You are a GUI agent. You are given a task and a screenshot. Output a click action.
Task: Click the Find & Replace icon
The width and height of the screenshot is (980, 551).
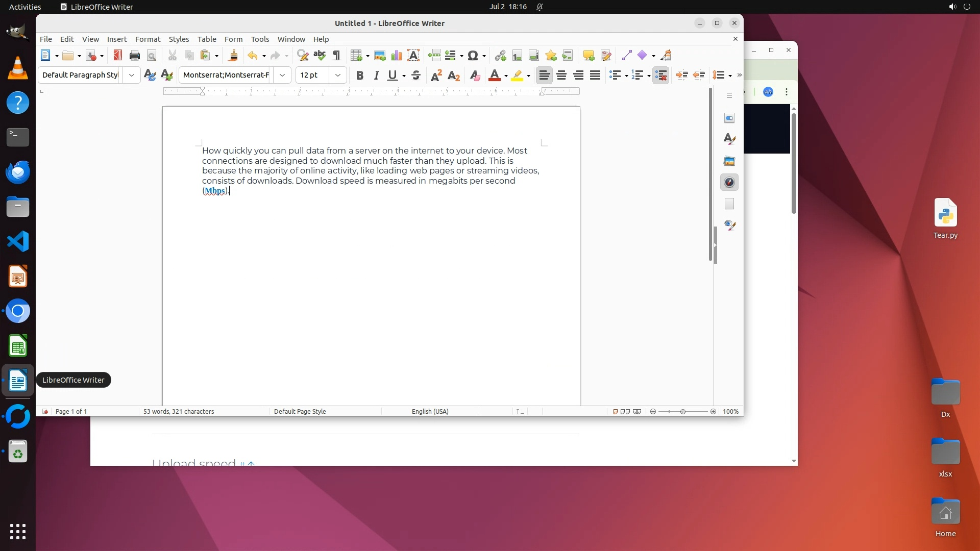point(303,56)
